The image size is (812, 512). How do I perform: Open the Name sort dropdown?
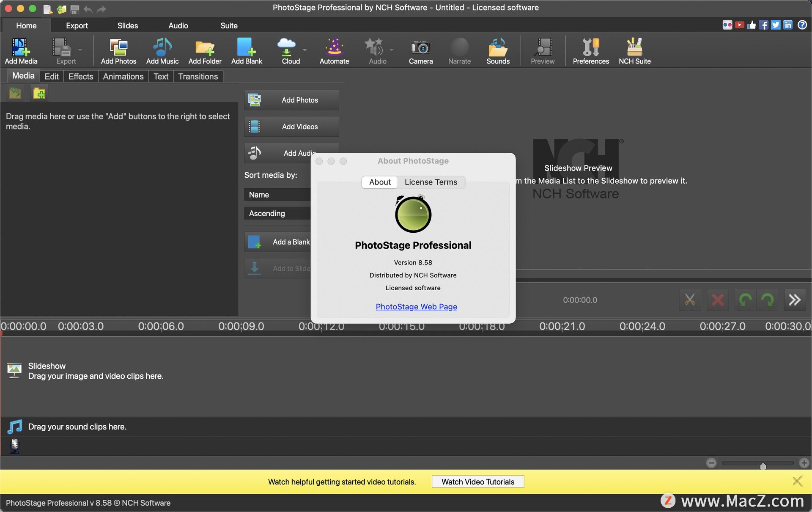(x=277, y=195)
